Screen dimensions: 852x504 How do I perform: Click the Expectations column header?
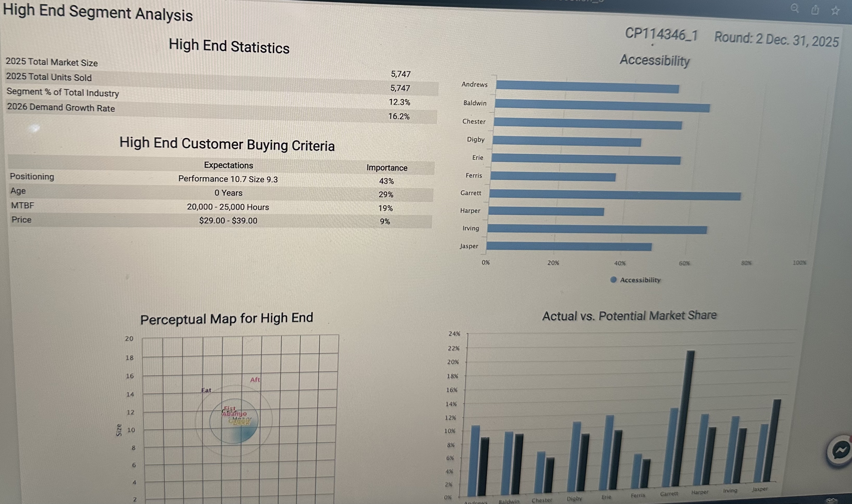click(228, 165)
